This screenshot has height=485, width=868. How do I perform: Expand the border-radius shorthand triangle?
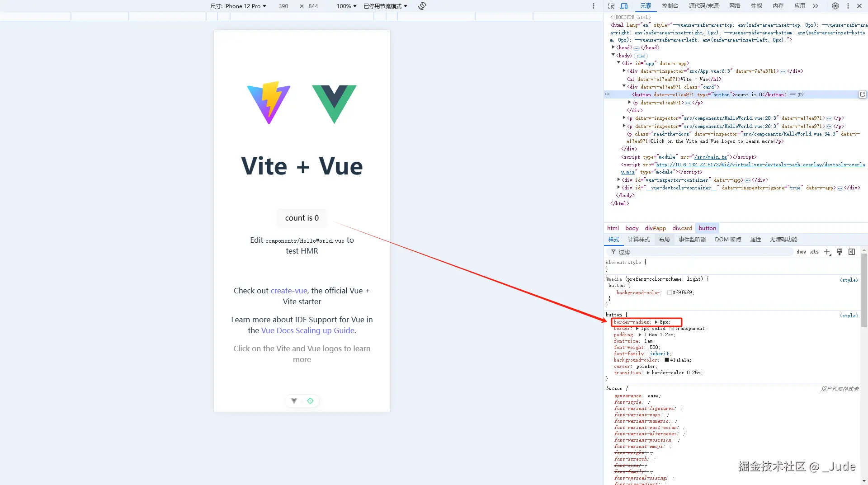coord(656,322)
